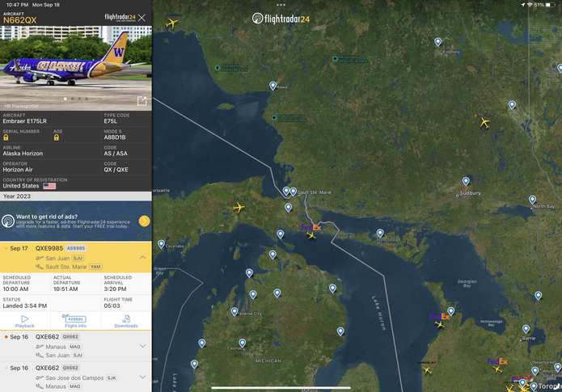The height and width of the screenshot is (392, 562).
Task: Click the yellow arrow on ads banner
Action: (x=144, y=221)
